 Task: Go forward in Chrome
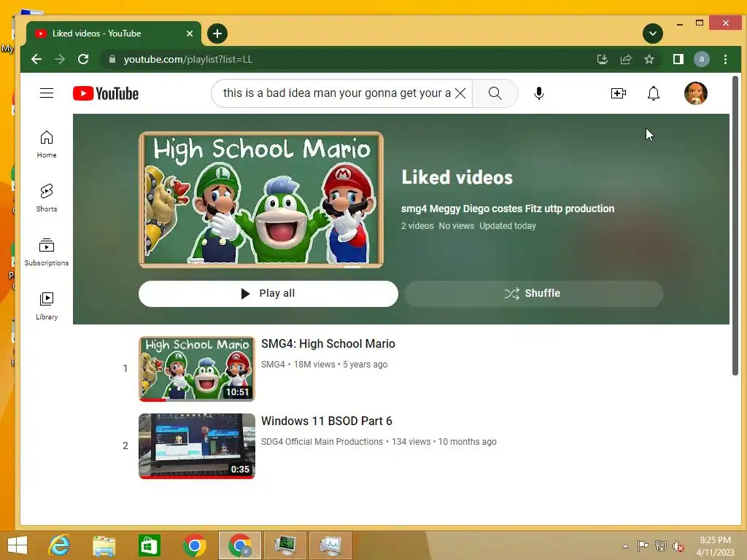coord(60,59)
